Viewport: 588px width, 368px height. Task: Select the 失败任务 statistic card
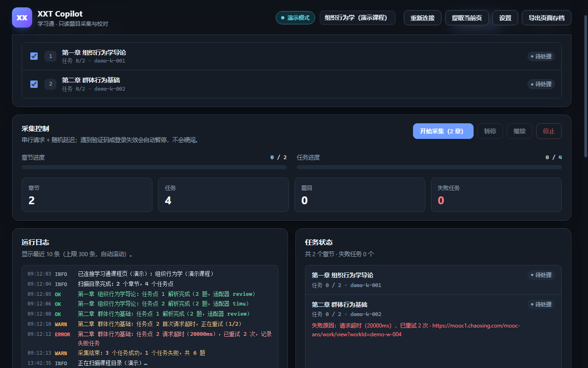(x=496, y=195)
